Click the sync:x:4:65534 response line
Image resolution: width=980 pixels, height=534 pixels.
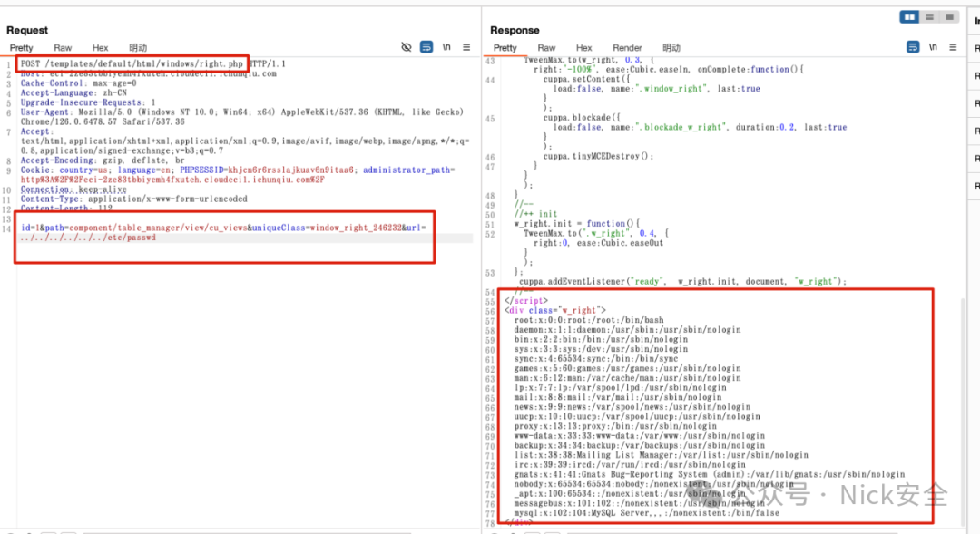(595, 359)
